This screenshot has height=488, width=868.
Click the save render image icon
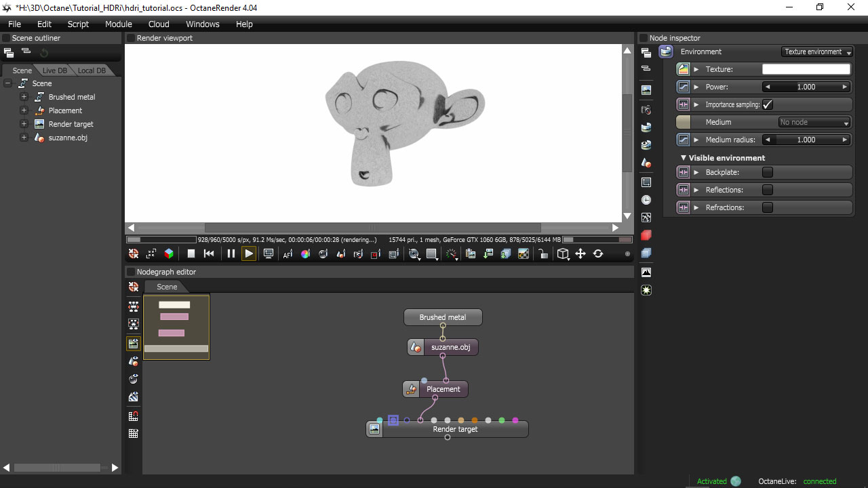tap(488, 253)
